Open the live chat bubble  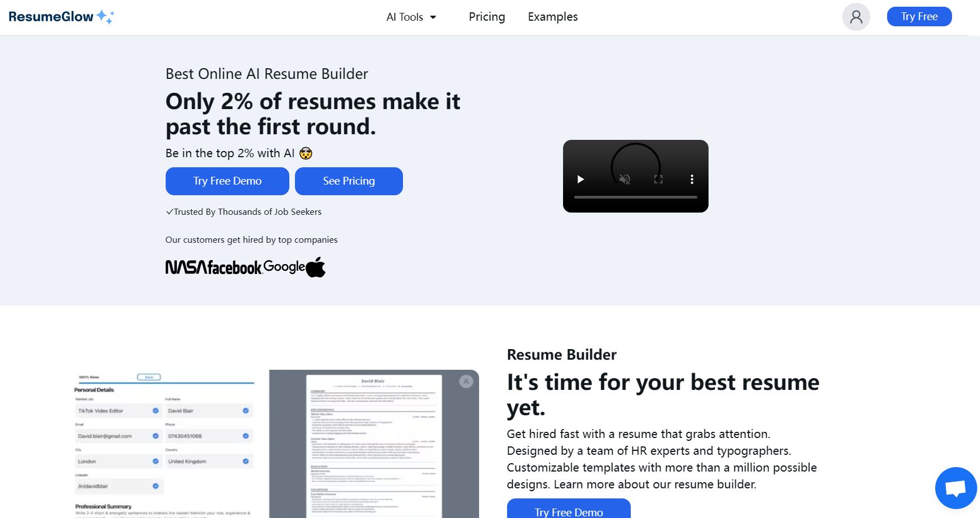[x=955, y=488]
